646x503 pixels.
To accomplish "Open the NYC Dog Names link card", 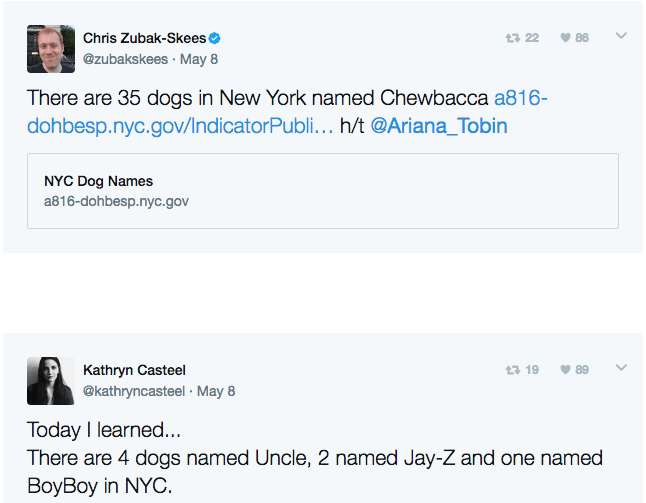I will (323, 191).
